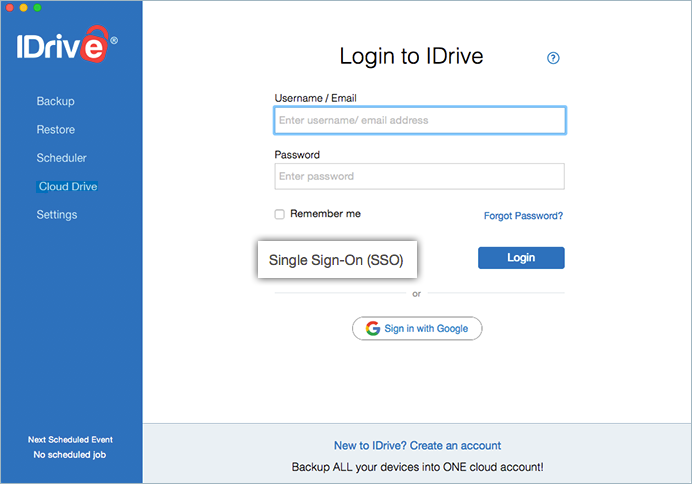
Task: Focus the Username / Email input field
Action: [x=420, y=120]
